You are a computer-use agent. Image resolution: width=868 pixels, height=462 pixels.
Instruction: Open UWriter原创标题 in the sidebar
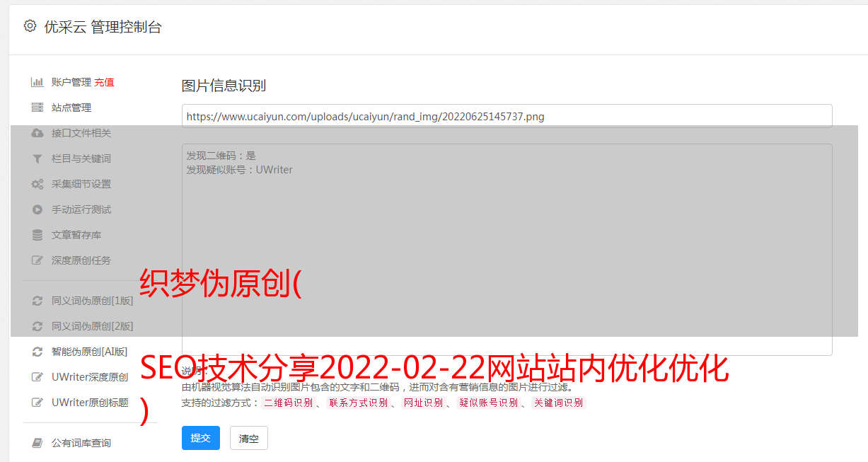coord(90,403)
